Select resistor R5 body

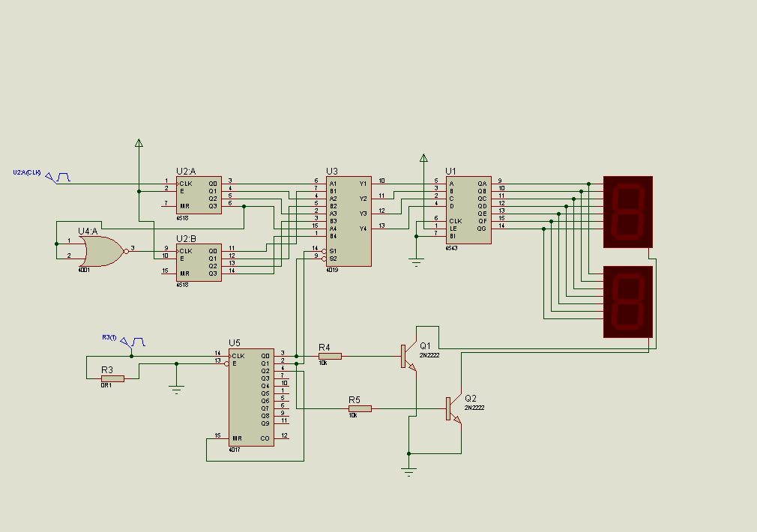click(361, 409)
